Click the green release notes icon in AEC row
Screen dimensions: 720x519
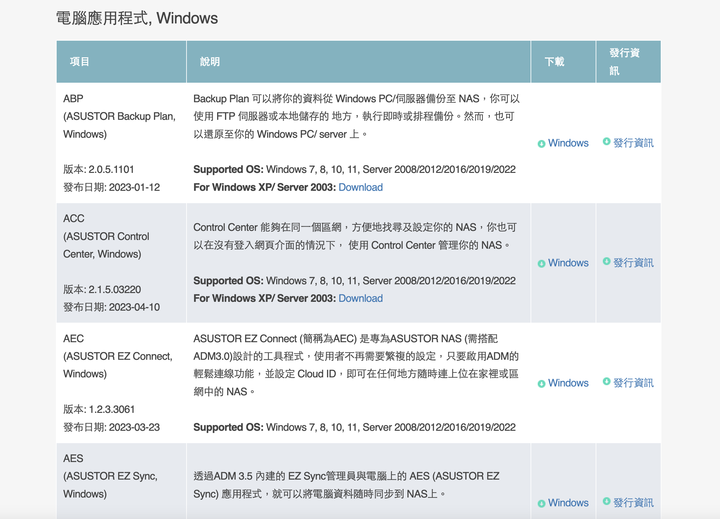click(x=607, y=381)
